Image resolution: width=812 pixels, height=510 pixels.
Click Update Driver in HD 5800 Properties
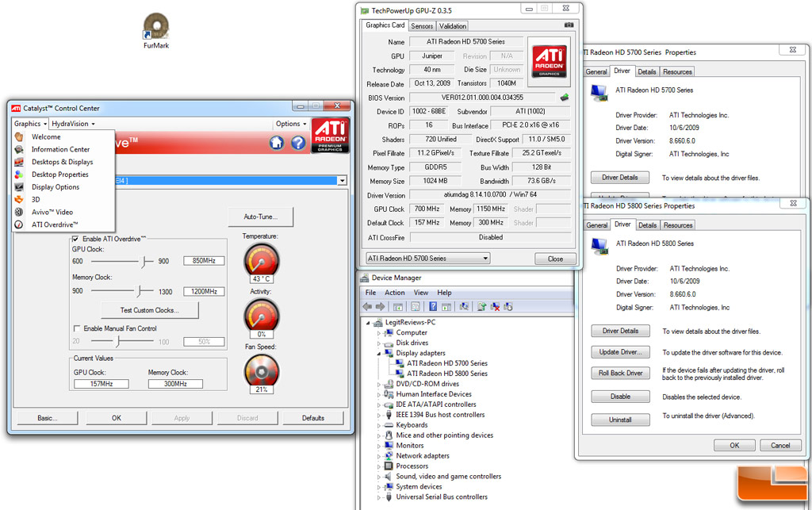point(620,352)
